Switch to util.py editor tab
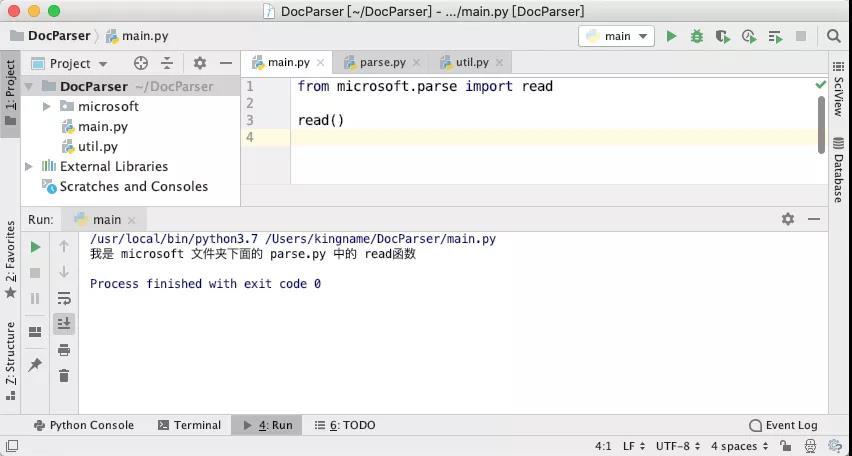The height and width of the screenshot is (456, 852). [472, 63]
